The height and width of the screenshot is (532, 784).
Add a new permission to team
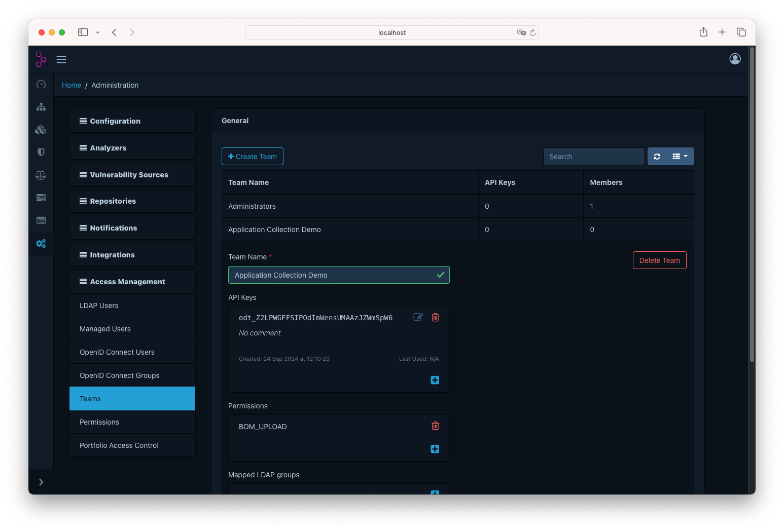pyautogui.click(x=435, y=449)
